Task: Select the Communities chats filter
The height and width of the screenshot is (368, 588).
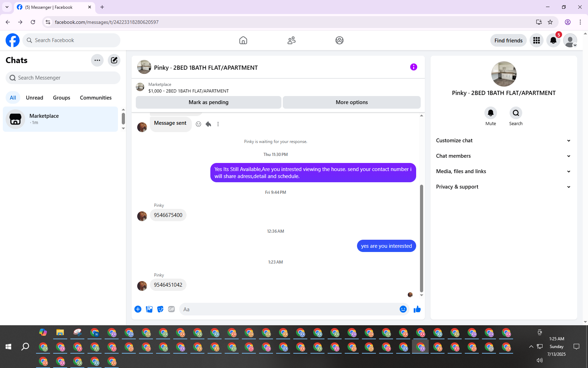Action: 96,98
